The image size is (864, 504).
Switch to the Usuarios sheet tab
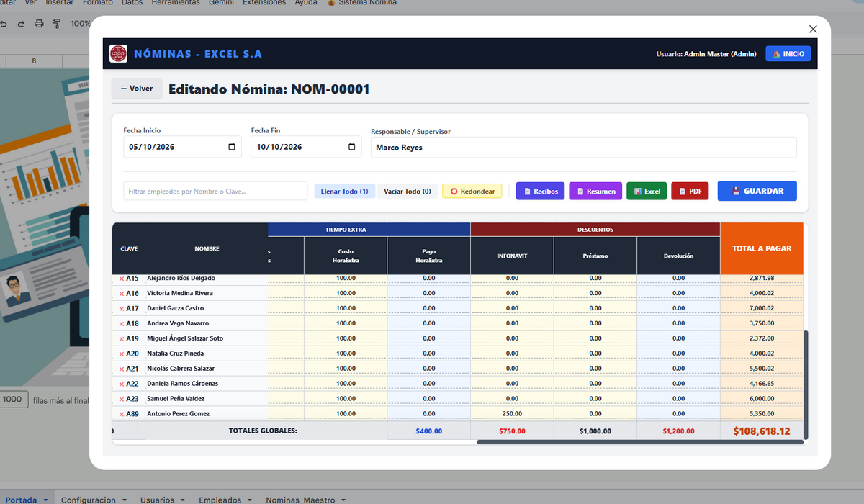(157, 500)
